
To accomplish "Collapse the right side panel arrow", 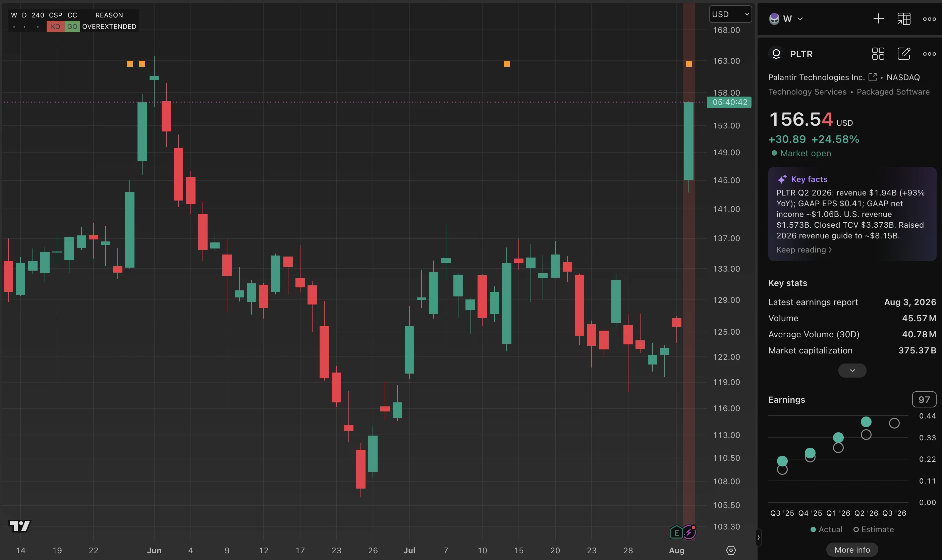I will [758, 537].
